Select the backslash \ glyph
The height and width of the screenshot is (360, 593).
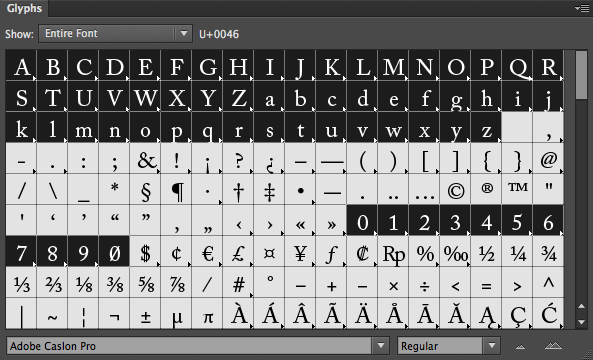point(52,190)
